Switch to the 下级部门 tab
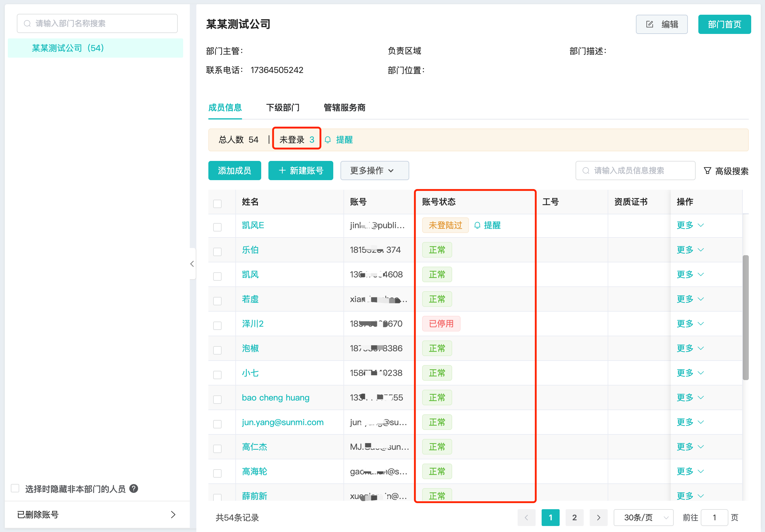Screen dimensions: 765x532 283,107
